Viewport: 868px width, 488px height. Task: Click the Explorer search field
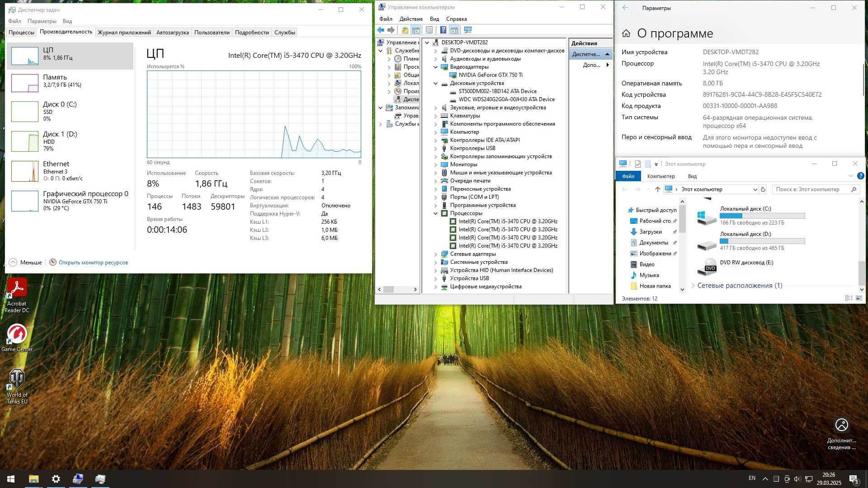(x=816, y=189)
